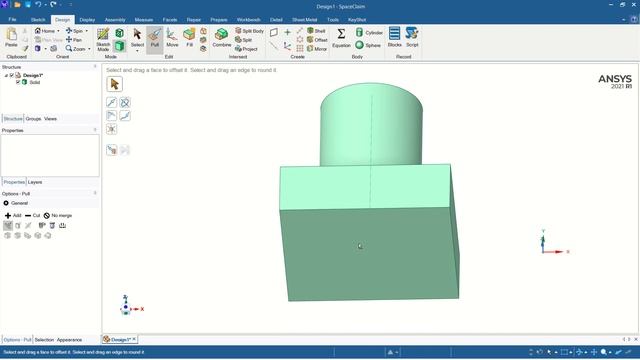Toggle the Solid body visibility checkbox
This screenshot has width=640, height=360.
click(18, 82)
